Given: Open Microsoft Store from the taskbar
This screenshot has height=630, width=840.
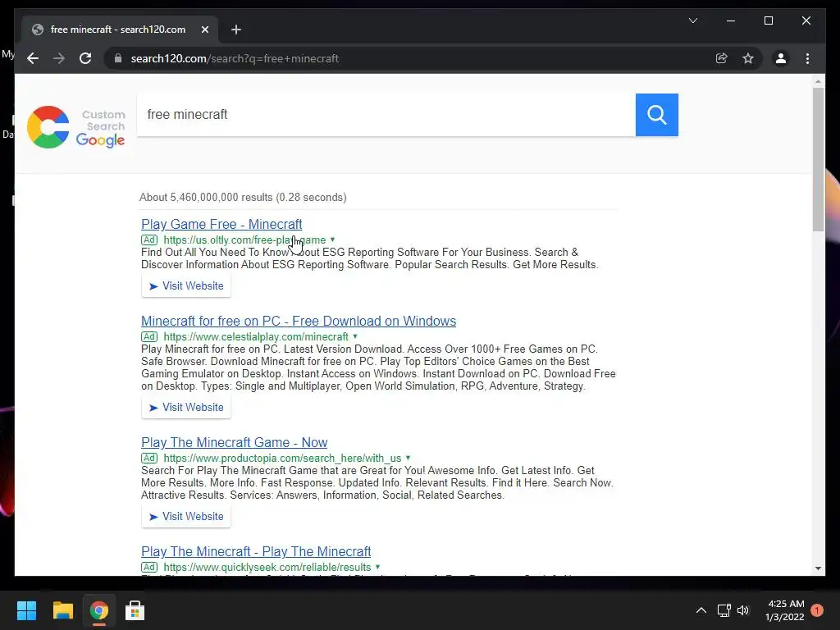Looking at the screenshot, I should [135, 610].
